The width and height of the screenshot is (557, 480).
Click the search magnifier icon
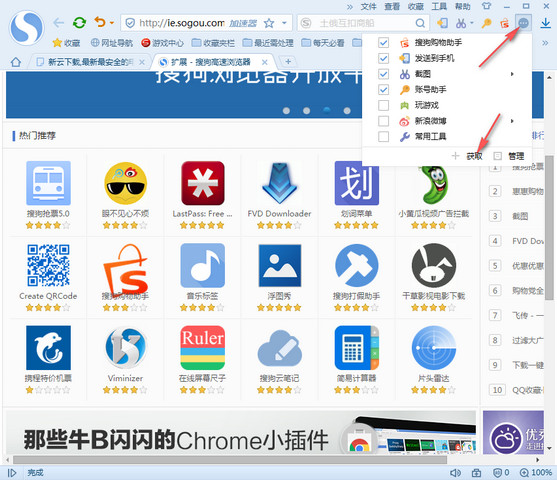point(420,23)
